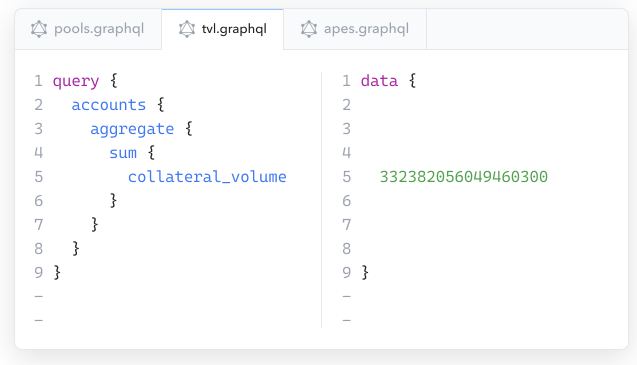Click the accounts field in query

point(108,105)
